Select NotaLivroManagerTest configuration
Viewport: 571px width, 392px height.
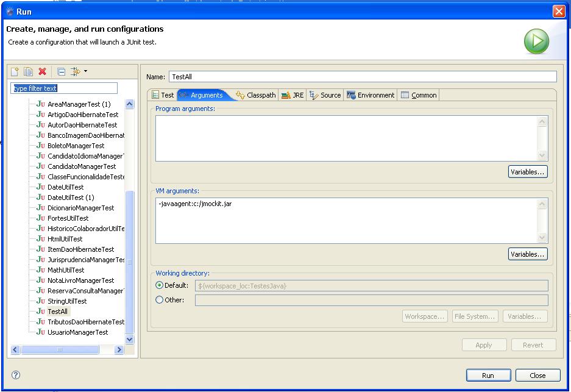pyautogui.click(x=81, y=280)
